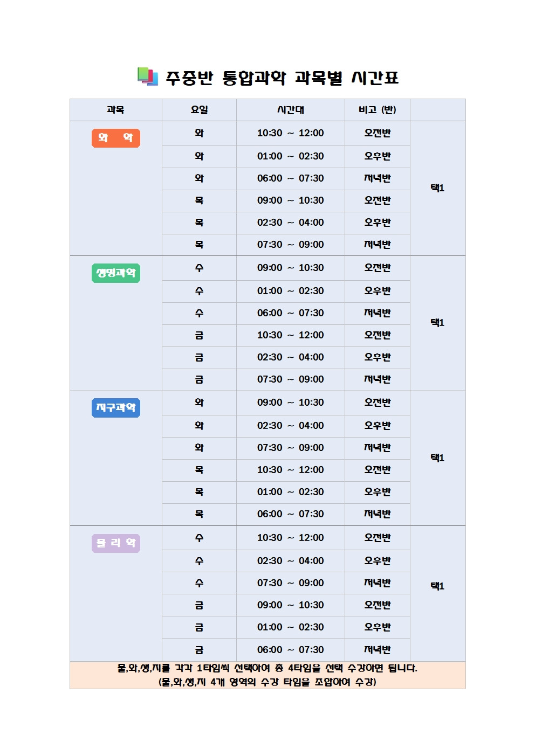Select the 요일 column header
Viewport: 535px width, 756px height.
[199, 110]
